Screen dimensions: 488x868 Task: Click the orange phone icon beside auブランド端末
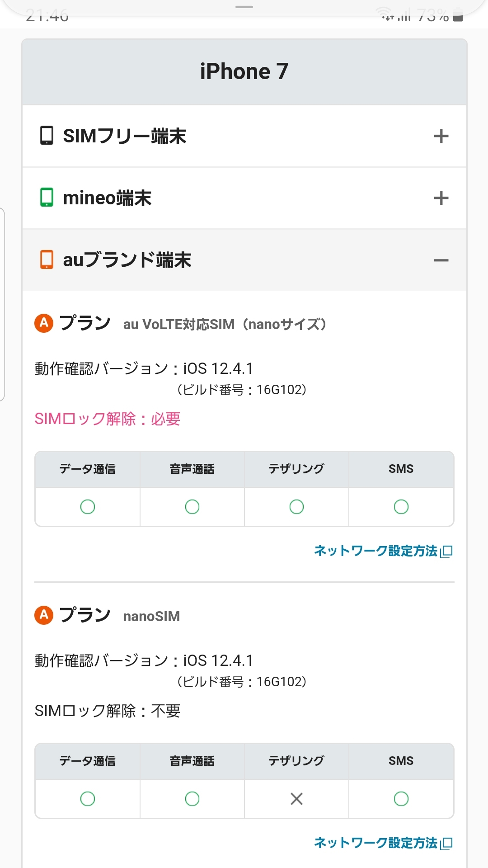tap(47, 260)
